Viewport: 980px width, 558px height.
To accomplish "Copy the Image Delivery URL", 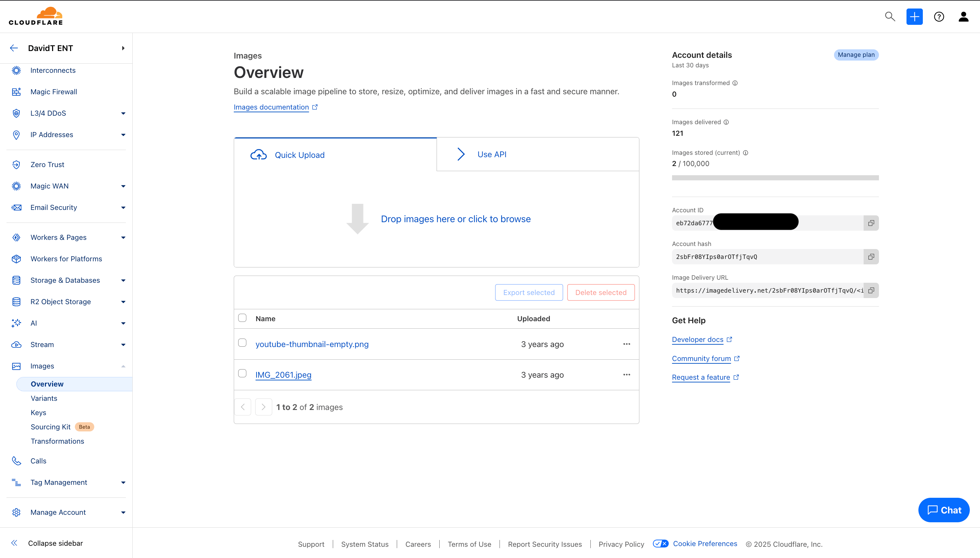I will [871, 291].
